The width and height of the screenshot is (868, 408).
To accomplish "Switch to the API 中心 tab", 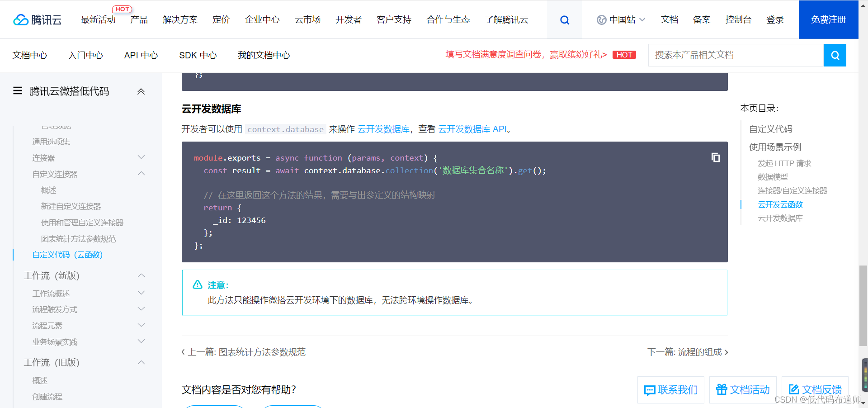I will coord(141,55).
